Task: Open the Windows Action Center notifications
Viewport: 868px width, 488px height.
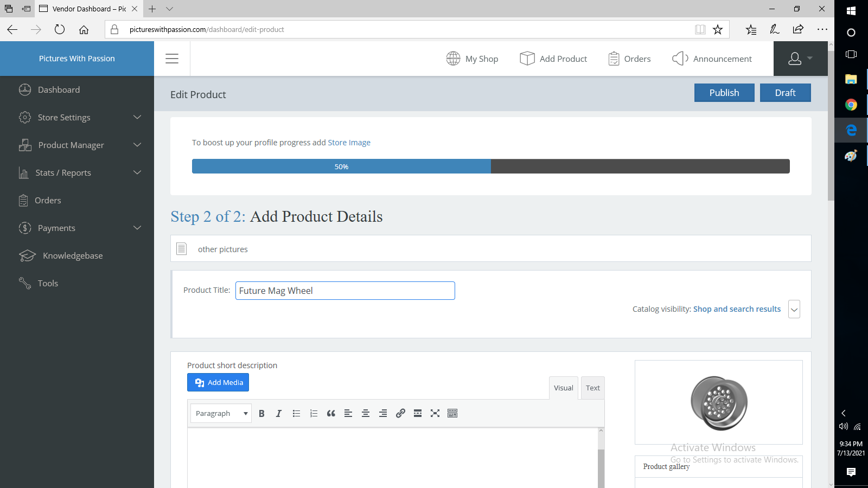Action: coord(851,472)
